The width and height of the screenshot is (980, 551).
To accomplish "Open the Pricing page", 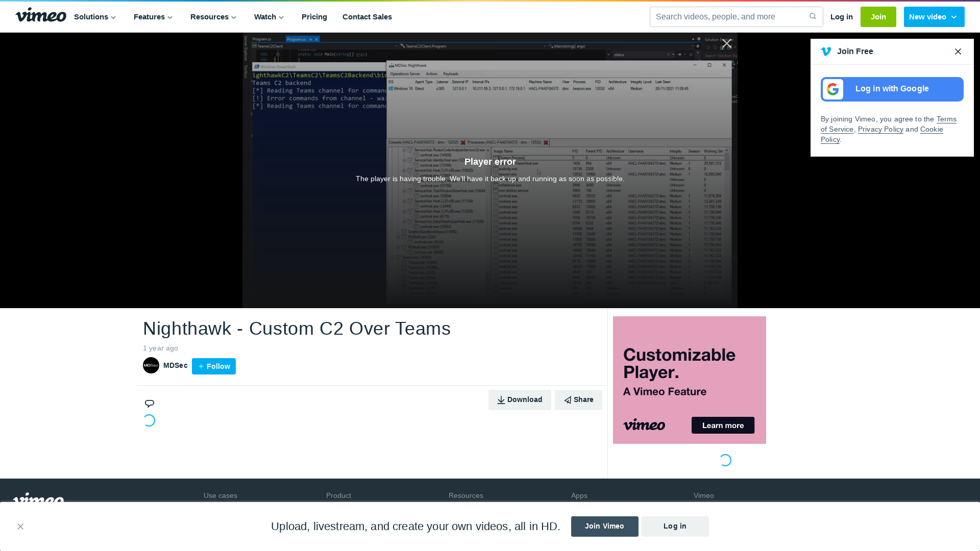I will point(314,17).
